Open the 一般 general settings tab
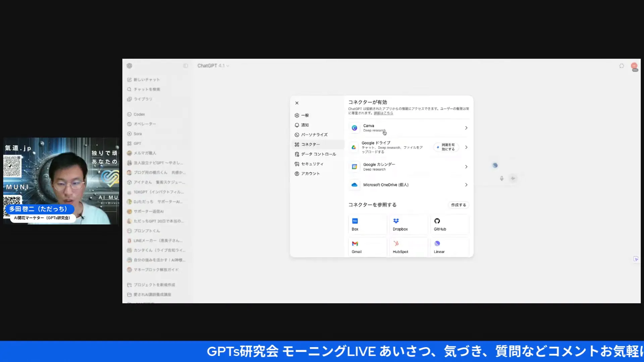Image resolution: width=644 pixels, height=362 pixels. pyautogui.click(x=318, y=115)
